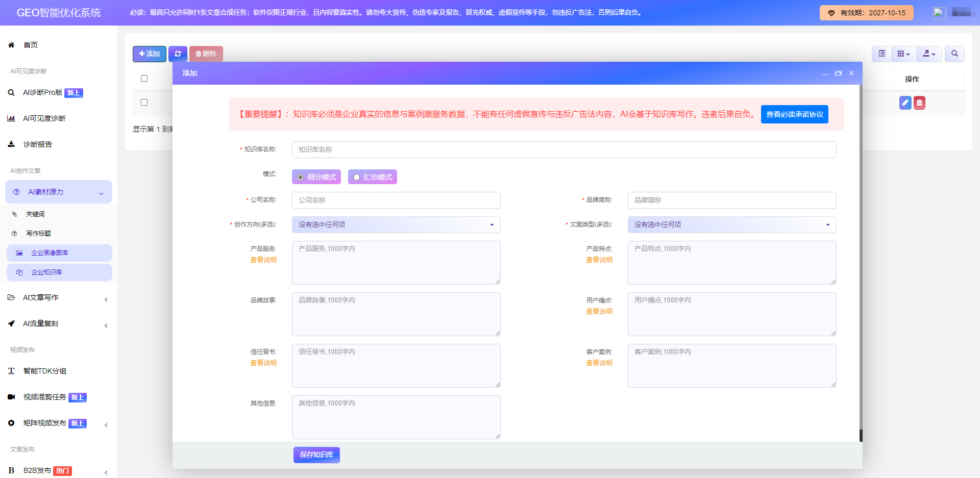Open the search icon in table toolbar
Screen dimensions: 980x478
[x=954, y=54]
